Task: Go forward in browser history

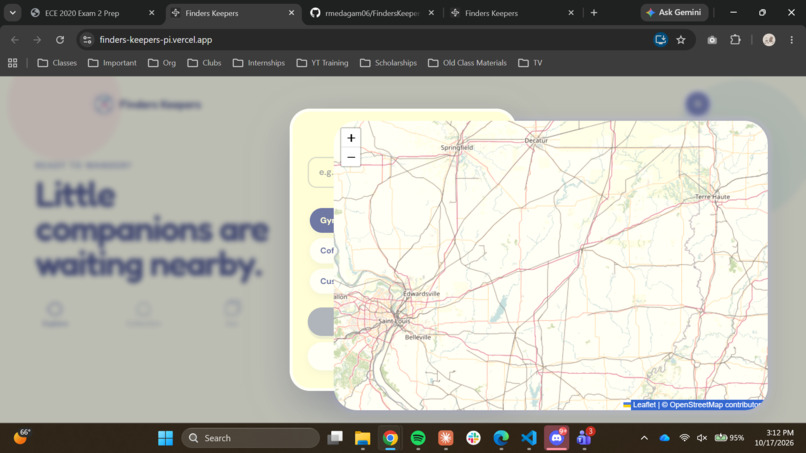Action: 37,40
